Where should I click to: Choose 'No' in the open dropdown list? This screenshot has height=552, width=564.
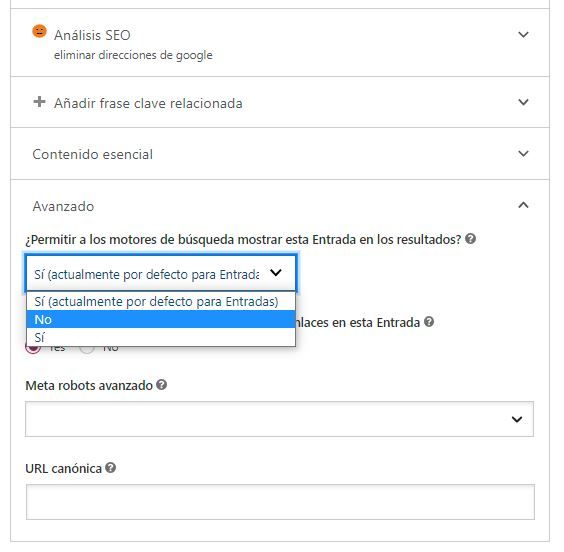click(x=161, y=319)
